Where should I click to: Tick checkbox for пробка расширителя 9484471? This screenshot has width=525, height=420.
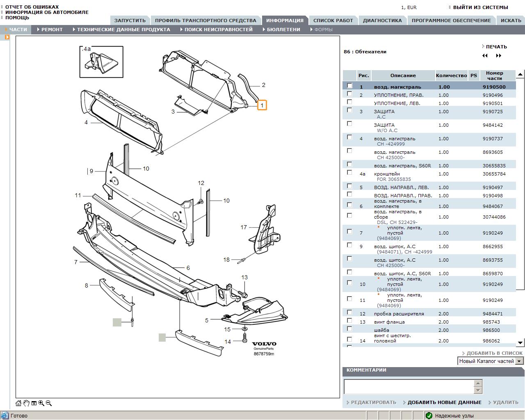349,312
